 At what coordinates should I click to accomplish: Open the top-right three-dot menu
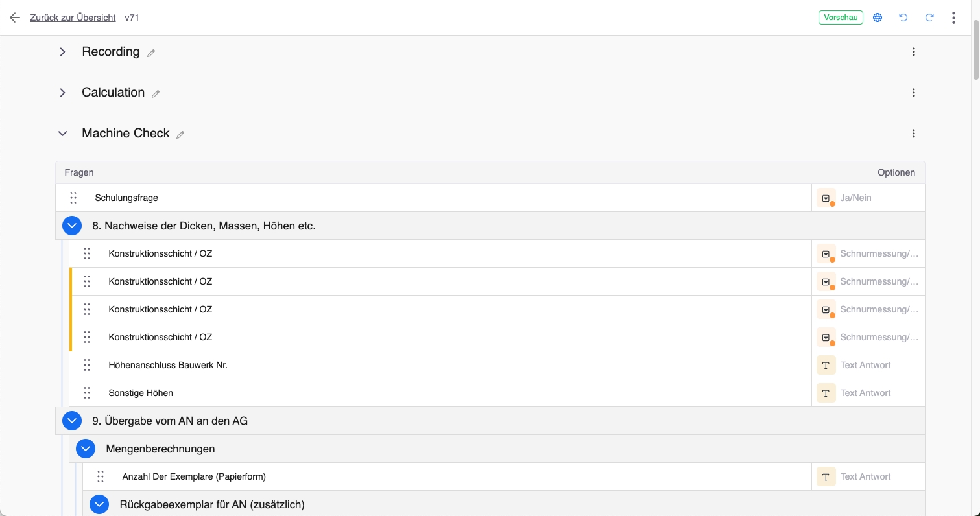tap(953, 18)
